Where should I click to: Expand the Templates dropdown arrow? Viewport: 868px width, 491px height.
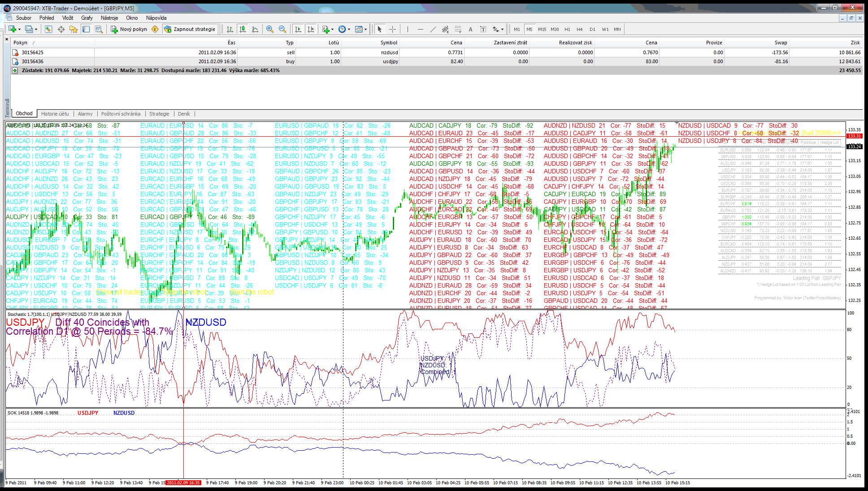tap(365, 30)
